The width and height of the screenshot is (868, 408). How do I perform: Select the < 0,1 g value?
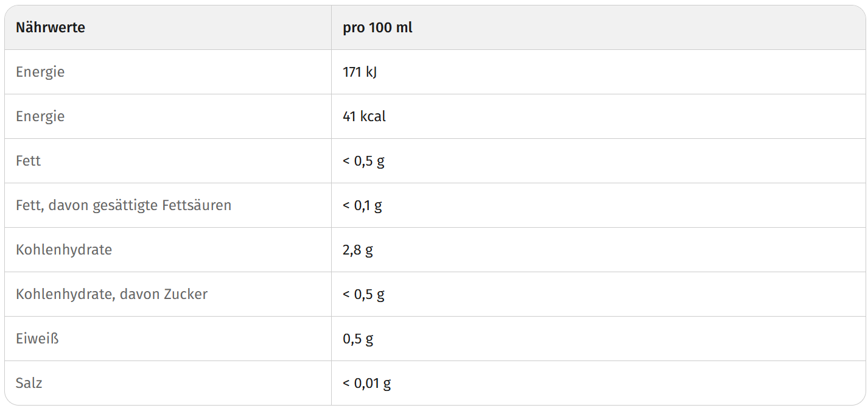coord(362,206)
